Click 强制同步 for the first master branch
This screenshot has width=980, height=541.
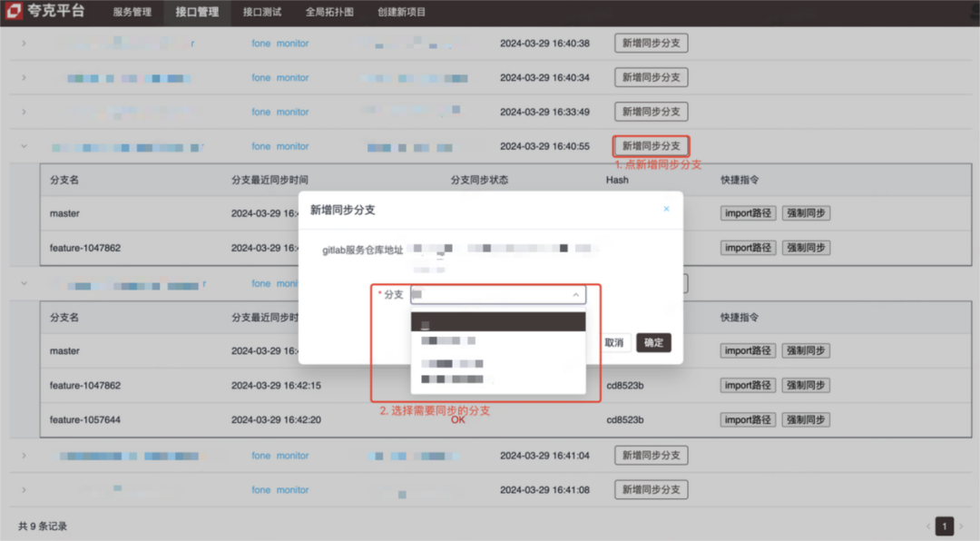click(x=806, y=213)
